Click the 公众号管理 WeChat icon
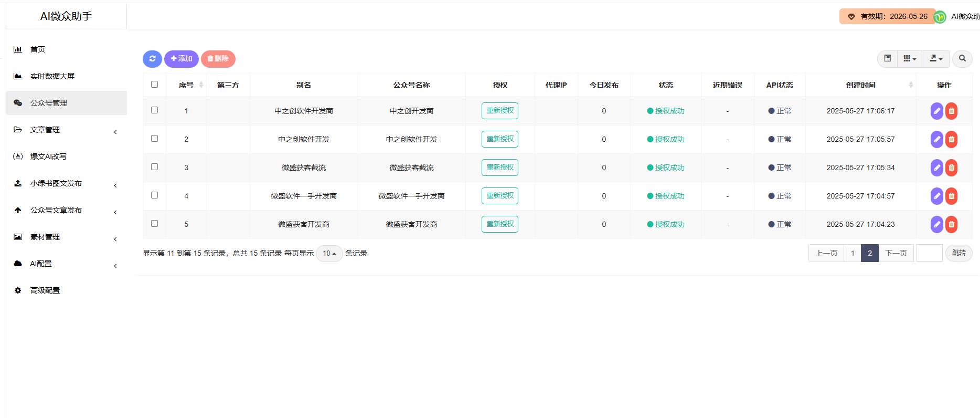The image size is (980, 418). coord(18,103)
